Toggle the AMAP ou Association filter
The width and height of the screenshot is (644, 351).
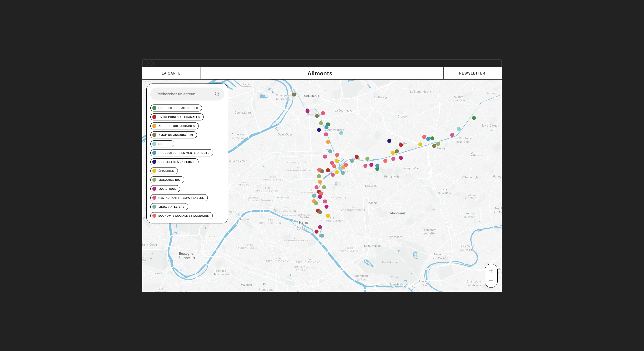tap(173, 135)
